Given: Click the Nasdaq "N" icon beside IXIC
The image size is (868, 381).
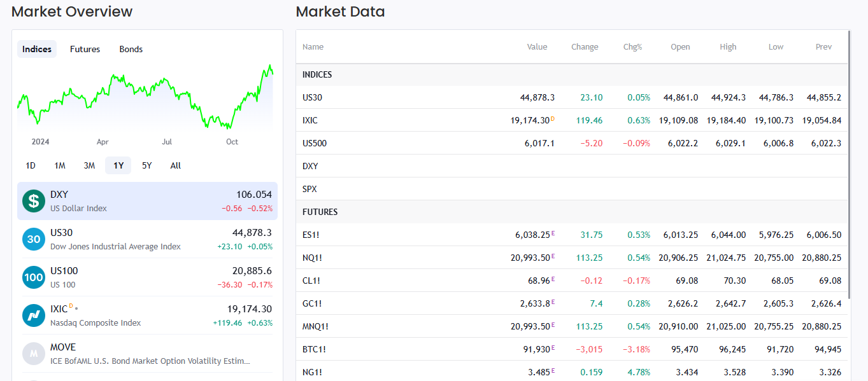Looking at the screenshot, I should (33, 315).
